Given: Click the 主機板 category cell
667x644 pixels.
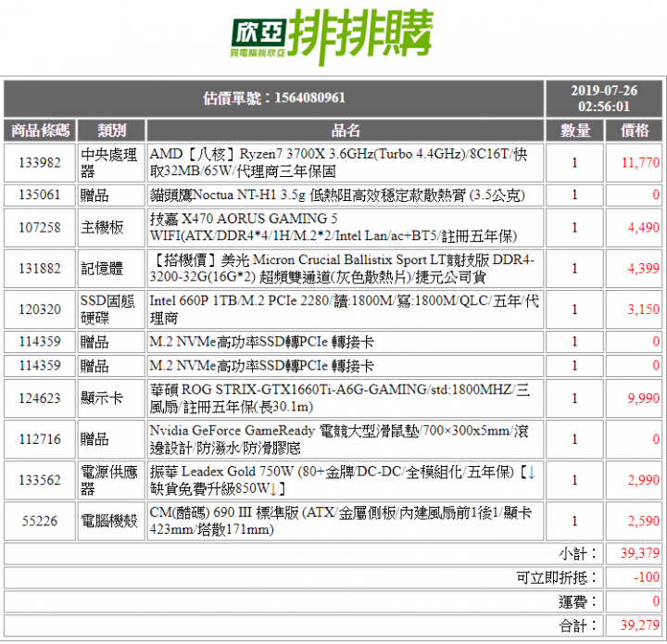Looking at the screenshot, I should click(111, 228).
